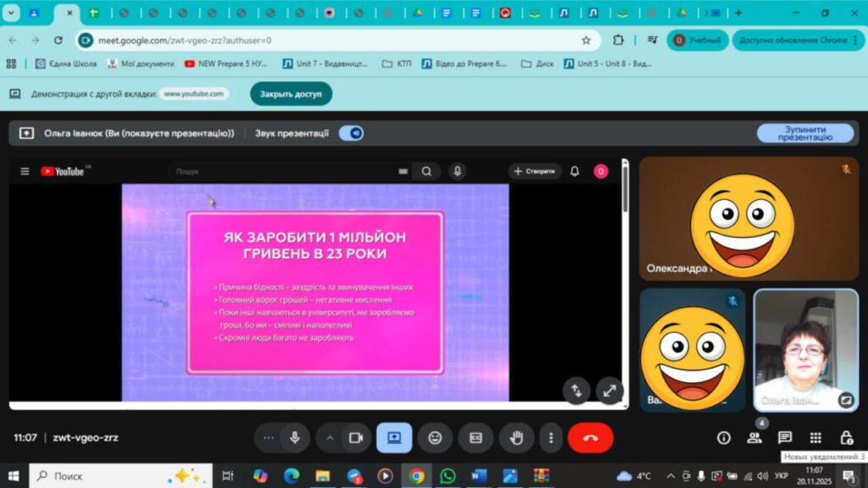The image size is (868, 488).
Task: Toggle the microphone in the Meet toolbar
Action: (x=295, y=438)
